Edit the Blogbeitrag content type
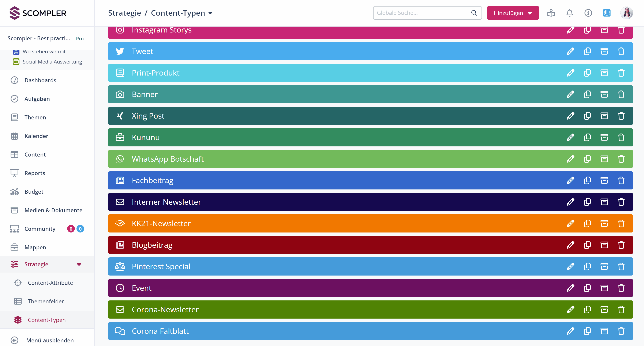Screen dimensions: 644x346 click(x=570, y=245)
